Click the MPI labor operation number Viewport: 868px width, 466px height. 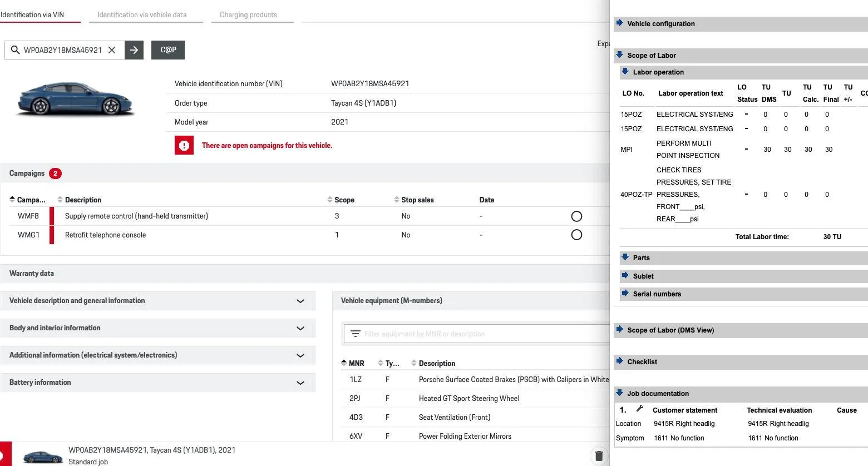tap(627, 150)
